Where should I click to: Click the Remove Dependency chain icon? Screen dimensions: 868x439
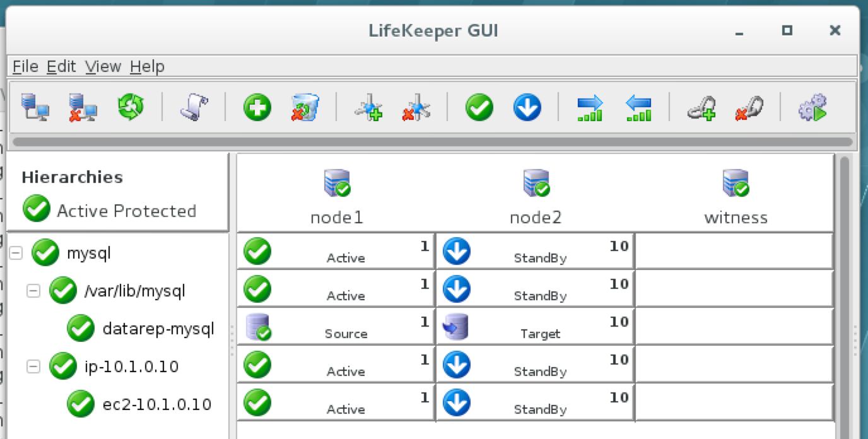pos(749,107)
